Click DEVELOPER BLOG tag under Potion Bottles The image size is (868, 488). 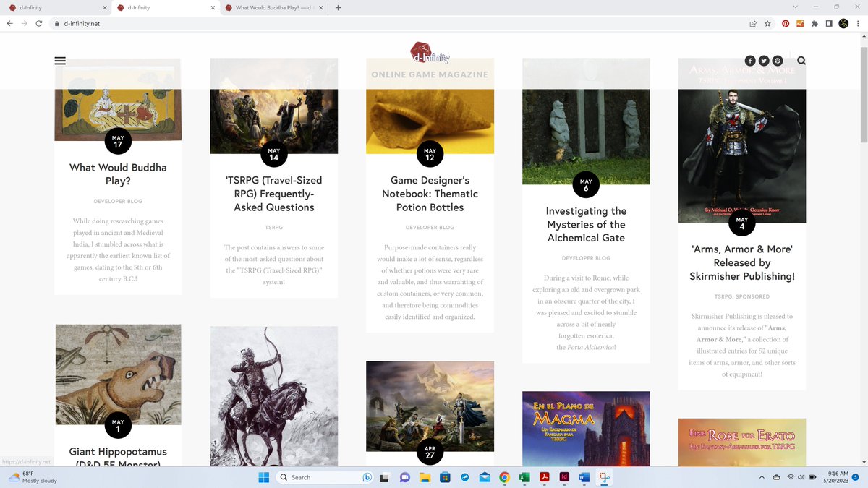click(430, 227)
